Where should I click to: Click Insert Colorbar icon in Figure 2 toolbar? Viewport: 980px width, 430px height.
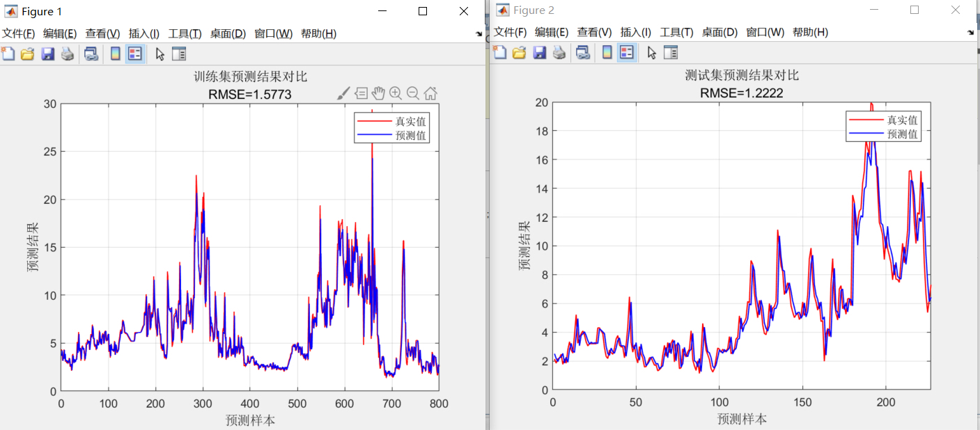(607, 52)
